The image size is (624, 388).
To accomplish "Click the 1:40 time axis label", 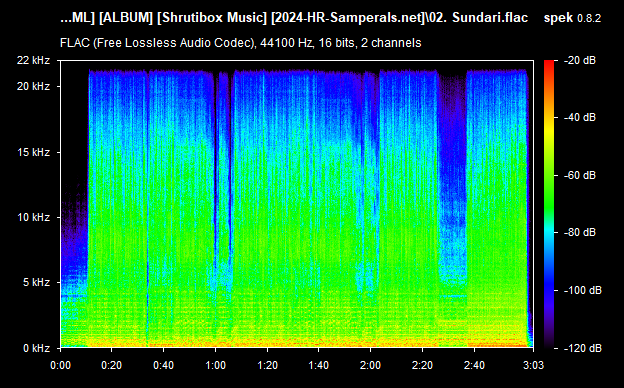I will (x=318, y=365).
